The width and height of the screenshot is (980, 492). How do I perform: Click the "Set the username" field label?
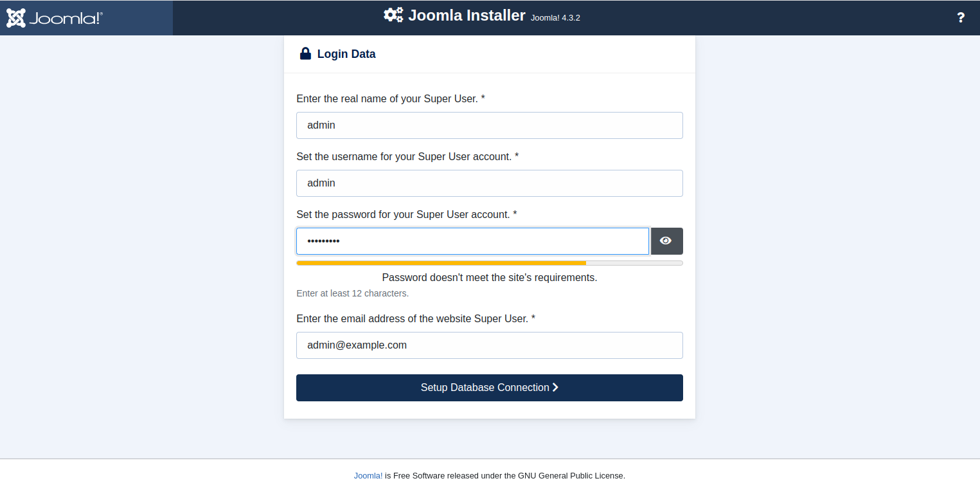[407, 156]
